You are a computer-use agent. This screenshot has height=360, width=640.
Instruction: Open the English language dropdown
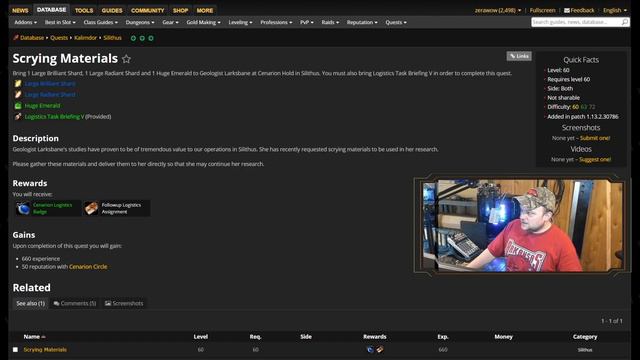(615, 10)
